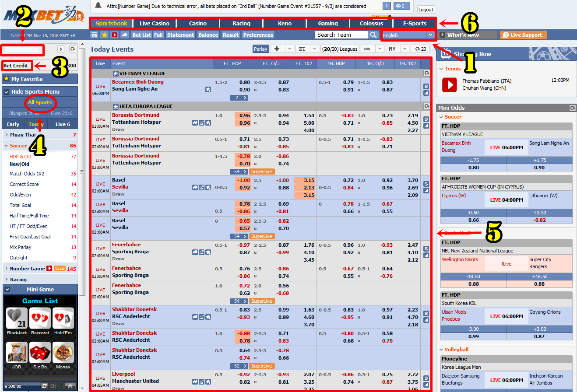577x392 pixels.
Task: Open the messages envelope button
Action: (x=402, y=6)
